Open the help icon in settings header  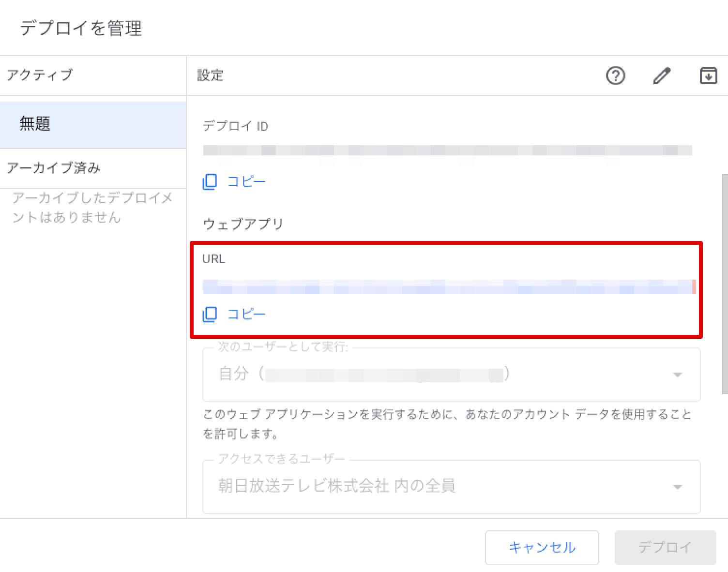click(x=615, y=76)
